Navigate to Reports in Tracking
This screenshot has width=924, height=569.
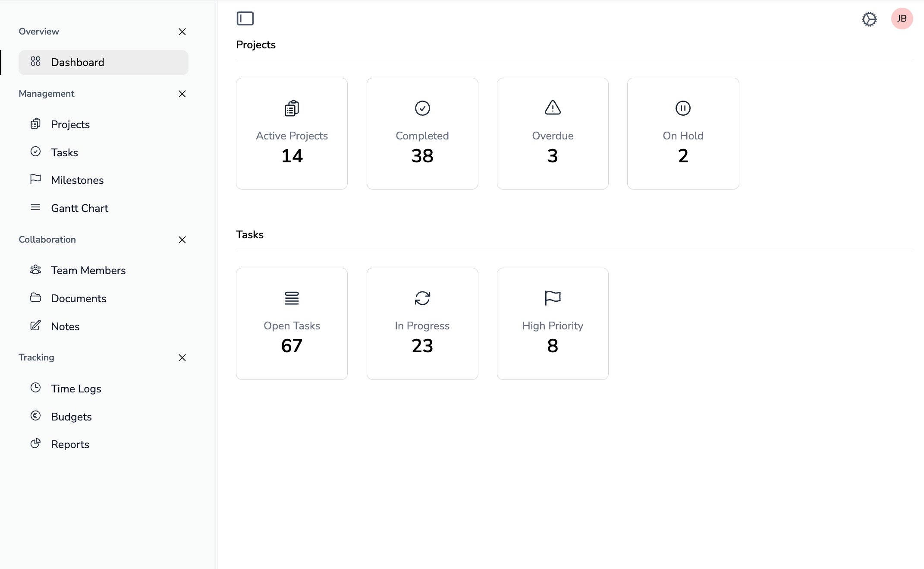coord(70,444)
